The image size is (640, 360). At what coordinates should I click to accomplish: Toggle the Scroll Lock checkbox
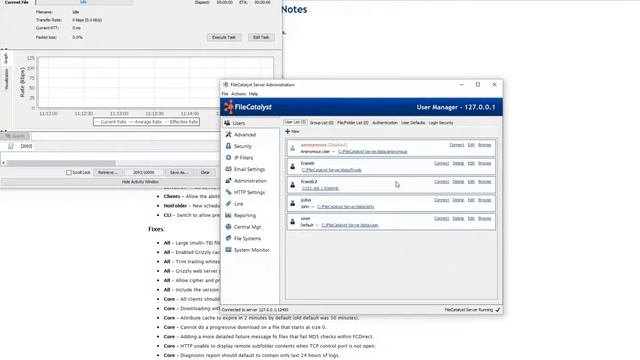69,172
